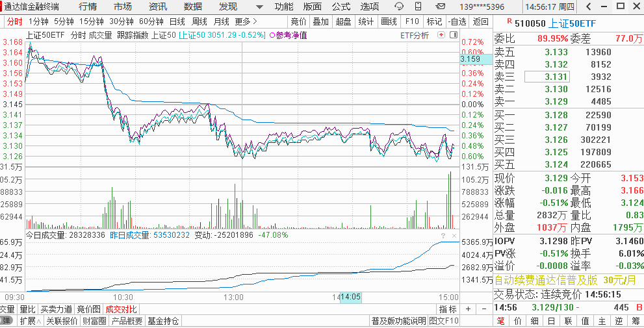This screenshot has height=328, width=644.
Task: Switch to 日线 daily chart
Action: (177, 21)
